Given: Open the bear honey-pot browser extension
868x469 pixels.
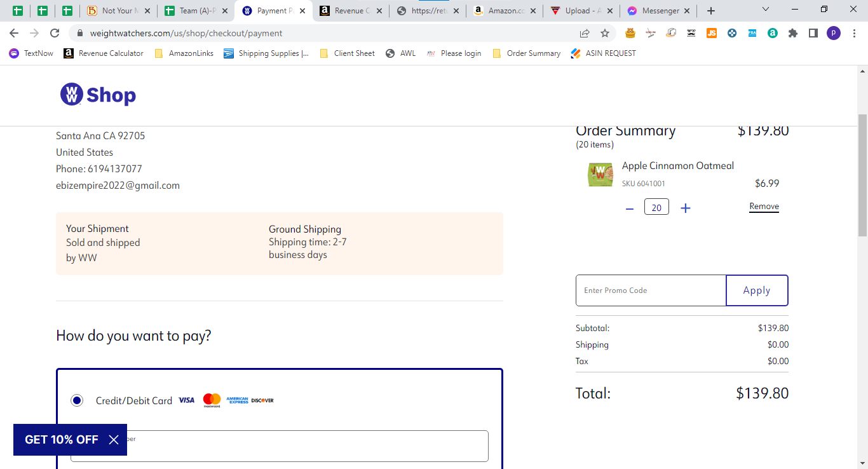Looking at the screenshot, I should (630, 33).
